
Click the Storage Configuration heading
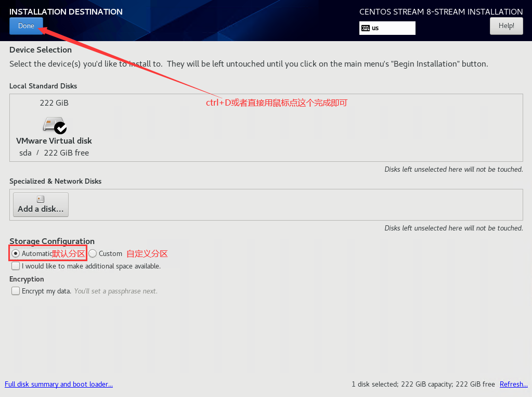[x=52, y=241]
